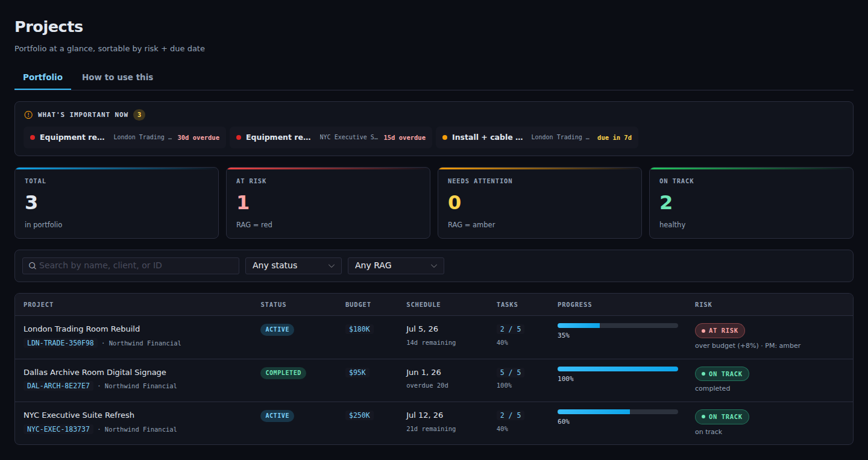
Task: Focus the search by name, client, or ID field
Action: pyautogui.click(x=131, y=266)
